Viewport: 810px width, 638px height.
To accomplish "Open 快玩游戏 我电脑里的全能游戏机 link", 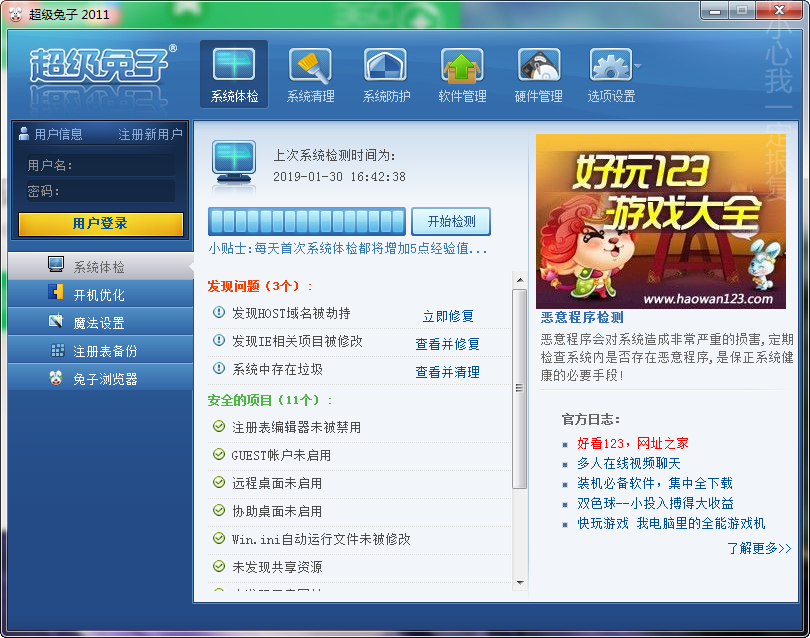I will (671, 523).
